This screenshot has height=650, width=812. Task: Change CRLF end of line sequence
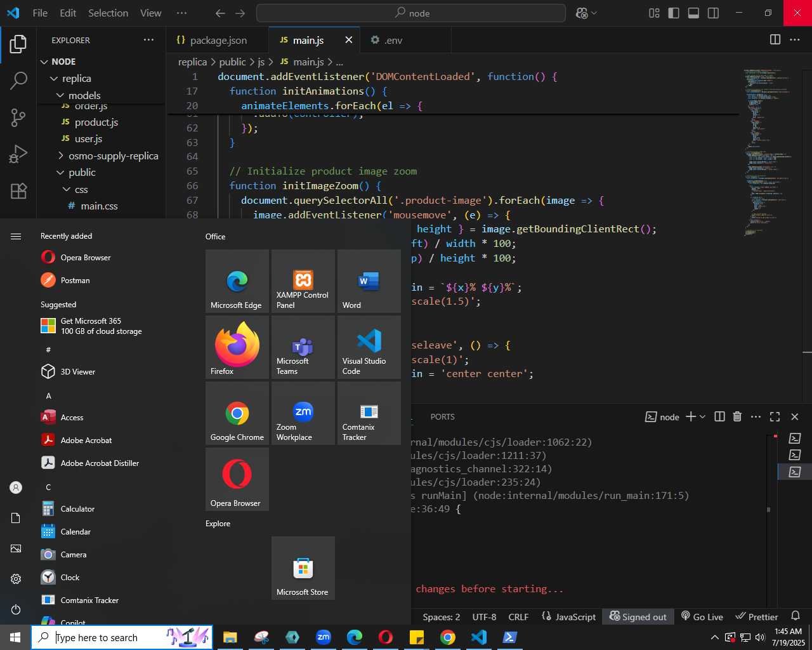tap(518, 616)
